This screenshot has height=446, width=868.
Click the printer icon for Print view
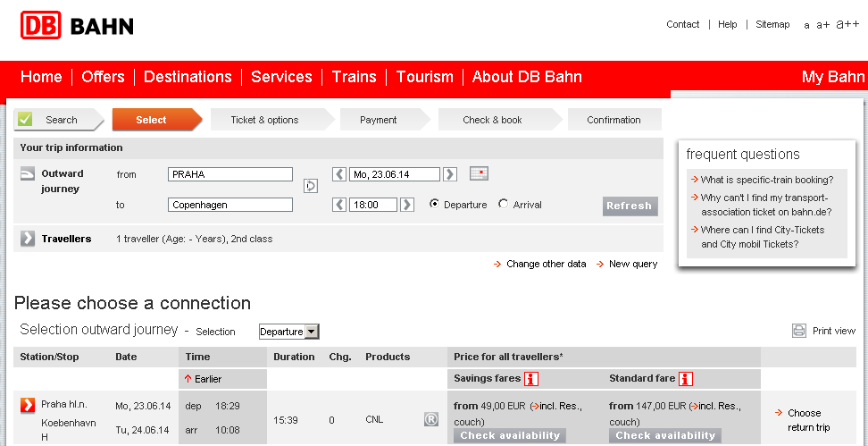pyautogui.click(x=799, y=331)
